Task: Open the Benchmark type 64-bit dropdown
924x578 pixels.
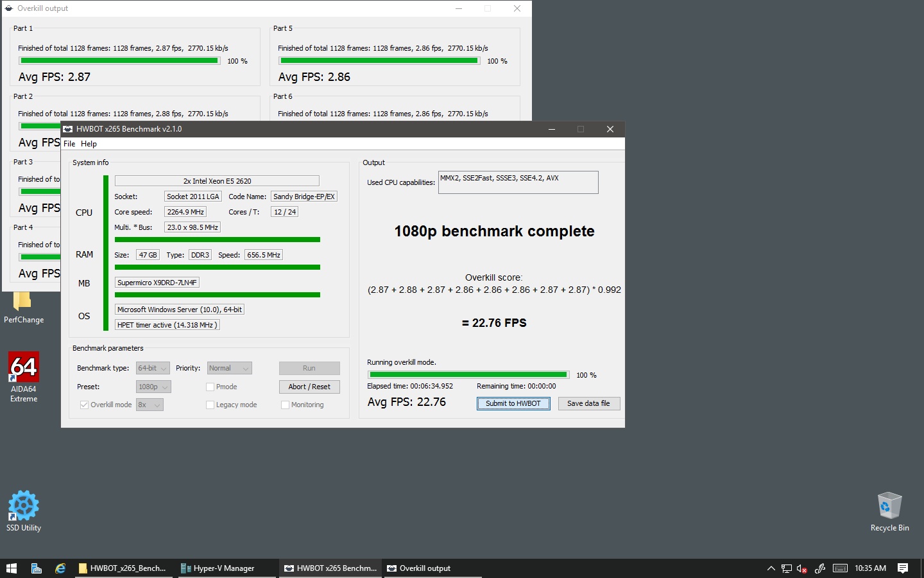Action: click(x=153, y=369)
